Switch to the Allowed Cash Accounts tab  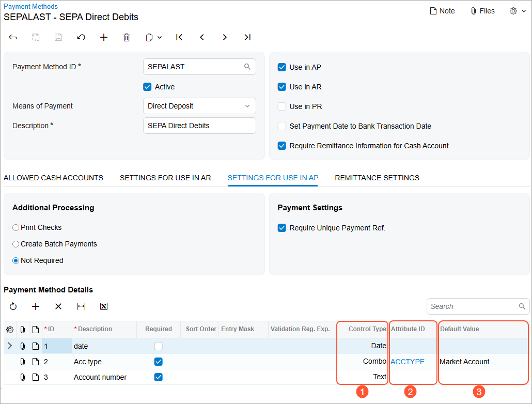click(x=53, y=178)
